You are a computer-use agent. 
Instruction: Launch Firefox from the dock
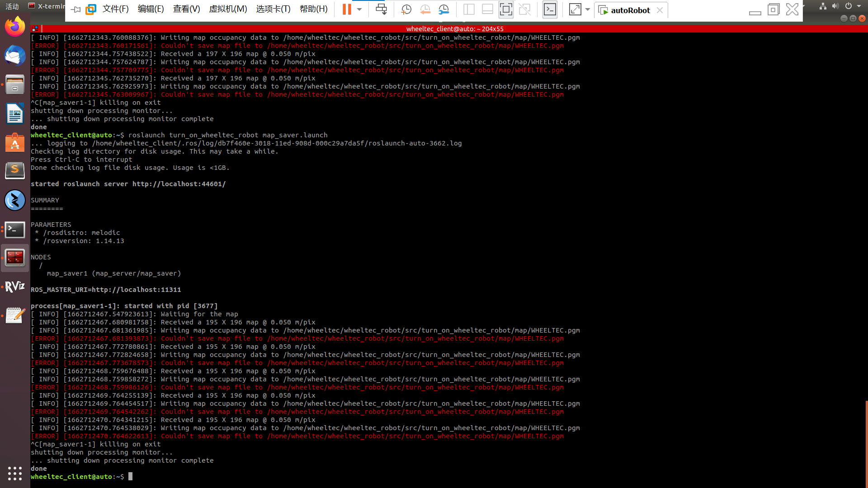[15, 27]
